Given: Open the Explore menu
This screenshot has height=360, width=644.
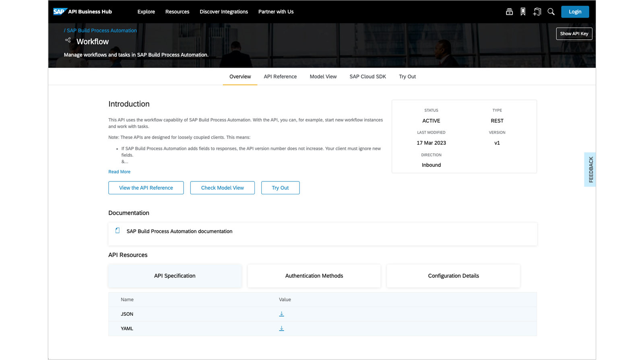Looking at the screenshot, I should pyautogui.click(x=146, y=12).
